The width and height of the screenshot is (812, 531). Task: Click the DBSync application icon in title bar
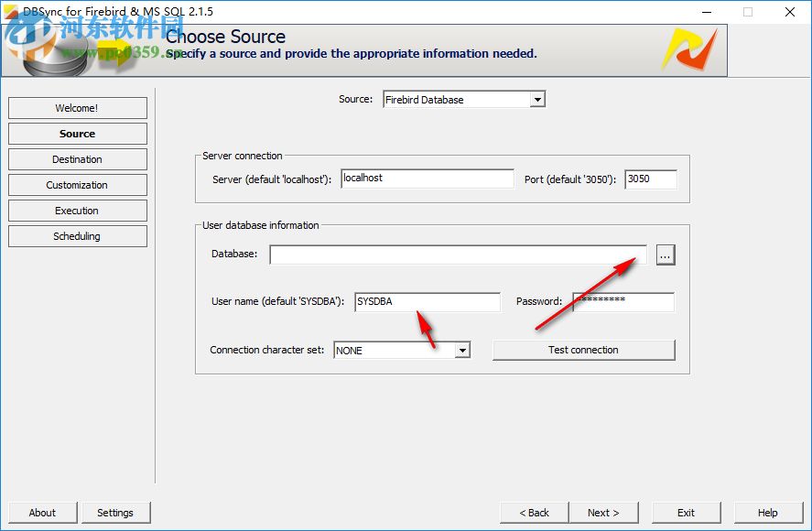[x=8, y=12]
